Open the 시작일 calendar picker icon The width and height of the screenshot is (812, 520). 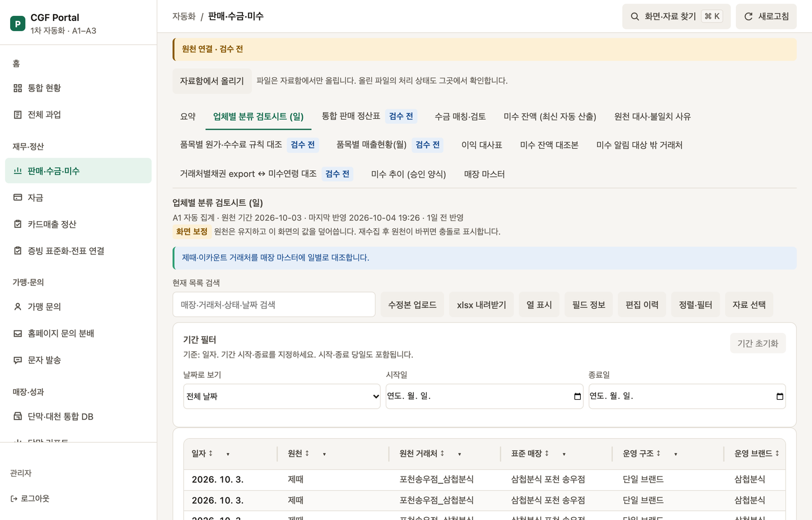tap(577, 396)
